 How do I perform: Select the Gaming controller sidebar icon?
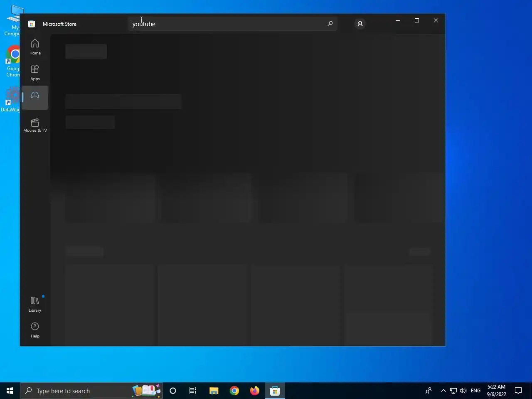click(35, 98)
